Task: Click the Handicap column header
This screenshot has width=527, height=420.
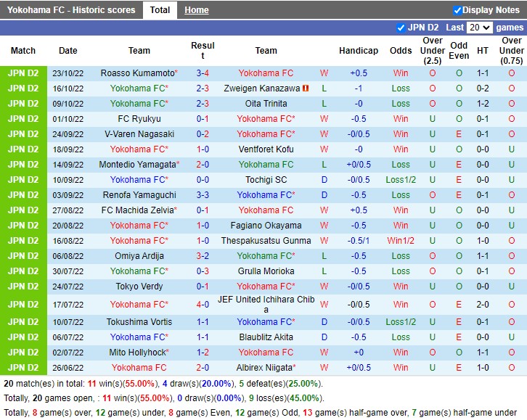Action: click(358, 51)
